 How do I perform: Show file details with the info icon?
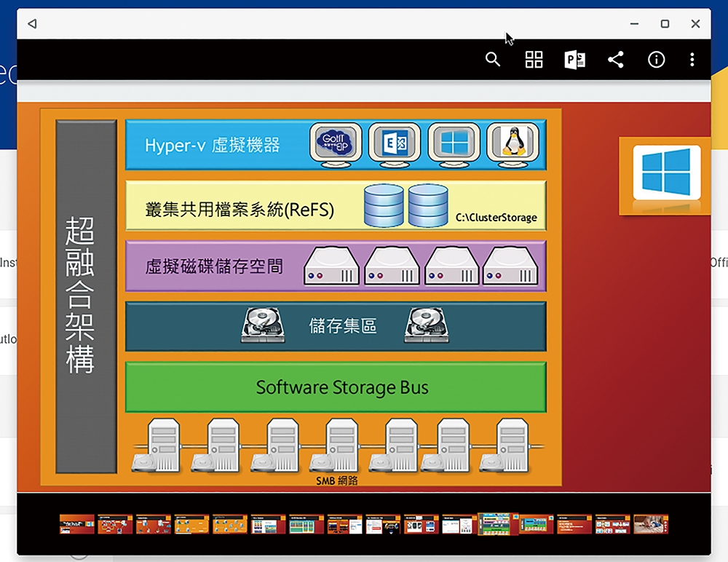656,60
